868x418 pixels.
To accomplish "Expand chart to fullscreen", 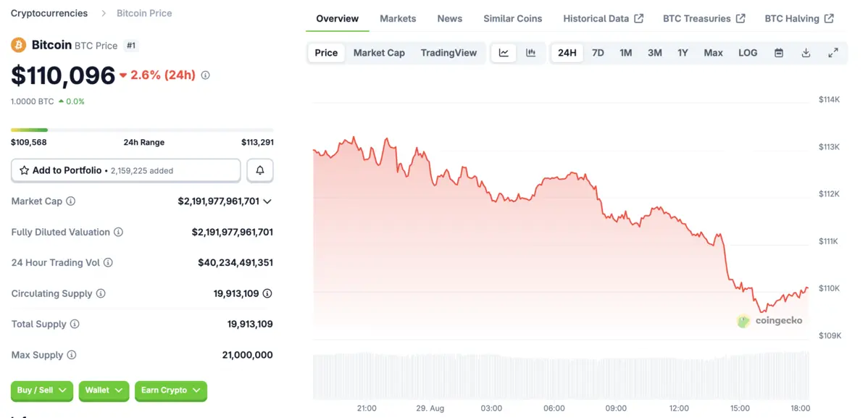I will pos(833,53).
